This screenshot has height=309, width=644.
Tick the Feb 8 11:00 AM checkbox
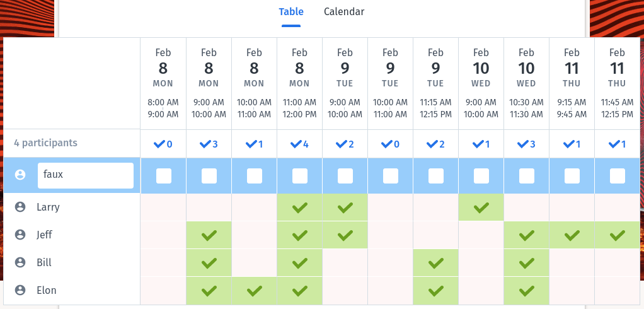(300, 176)
